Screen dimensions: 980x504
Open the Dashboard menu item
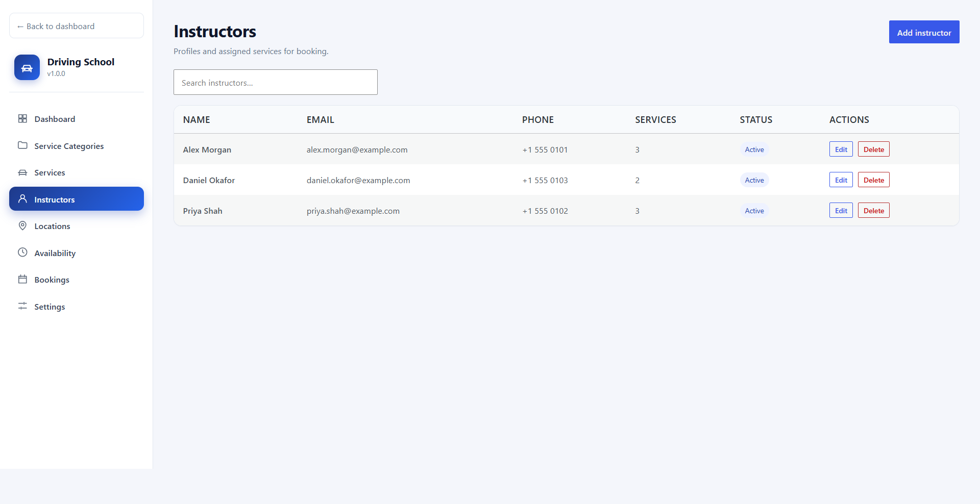[x=77, y=119]
